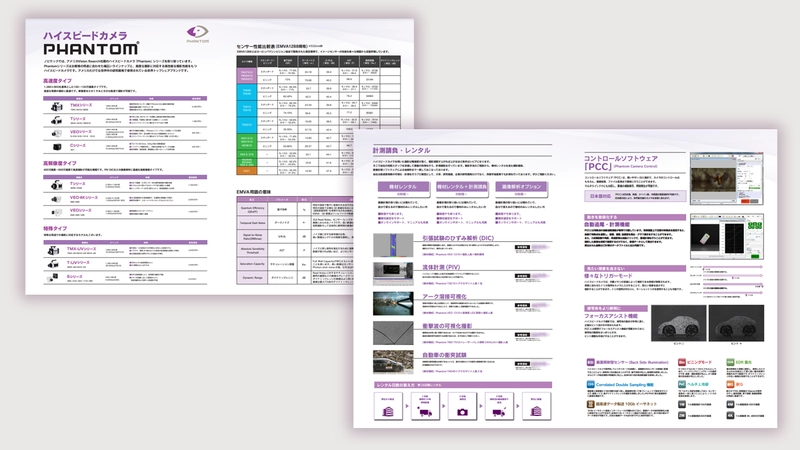Viewport: 800px width, 450px height.
Task: Click the 自動車の衝突試験 heading
Action: [x=444, y=355]
